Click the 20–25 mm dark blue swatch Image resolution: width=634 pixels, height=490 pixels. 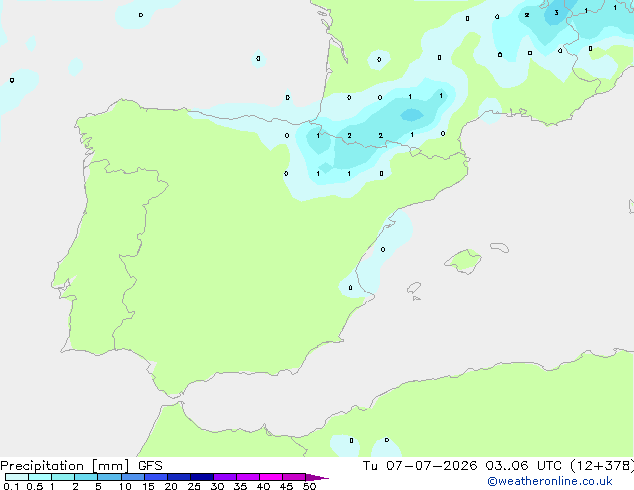pyautogui.click(x=179, y=477)
